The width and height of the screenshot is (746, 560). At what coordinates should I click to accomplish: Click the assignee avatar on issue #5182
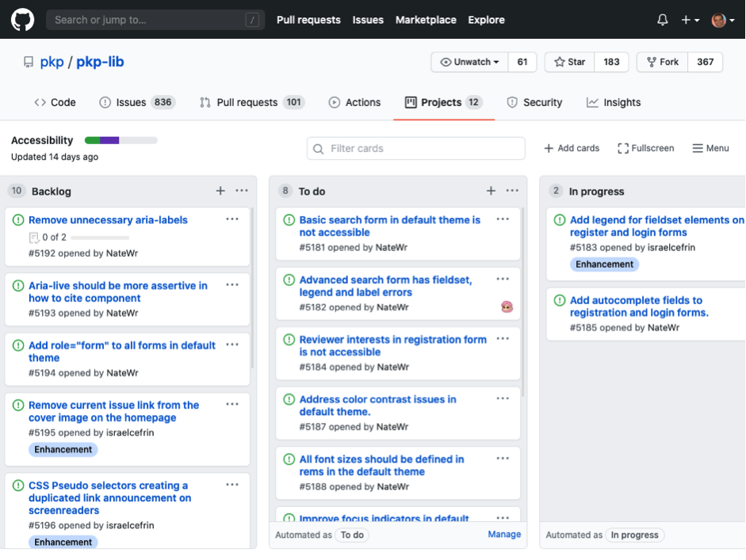[x=507, y=307]
